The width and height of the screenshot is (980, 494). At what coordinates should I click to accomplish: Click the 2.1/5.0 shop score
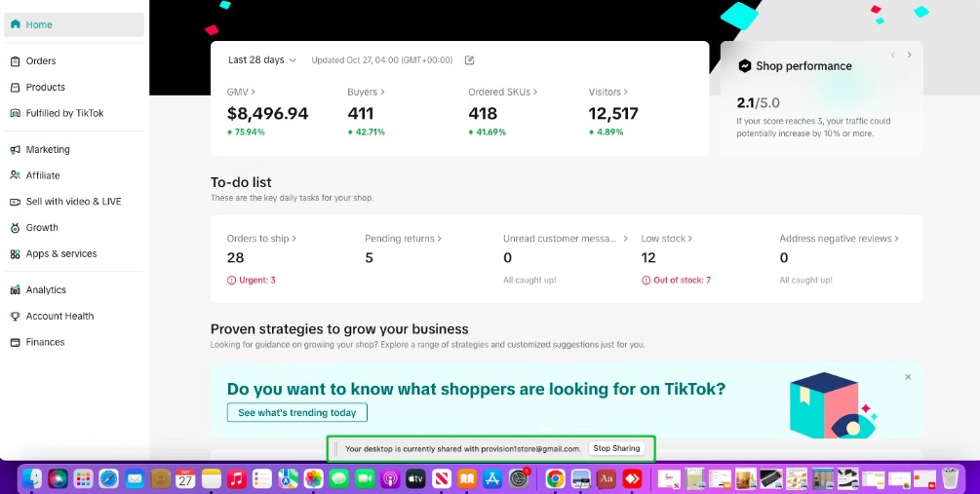pos(758,103)
